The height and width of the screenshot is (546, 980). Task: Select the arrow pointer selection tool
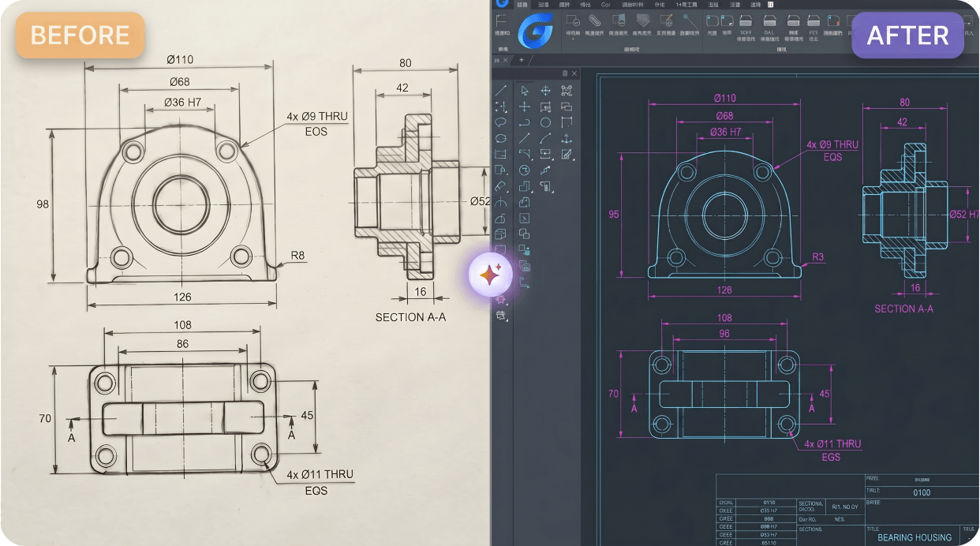(x=525, y=90)
